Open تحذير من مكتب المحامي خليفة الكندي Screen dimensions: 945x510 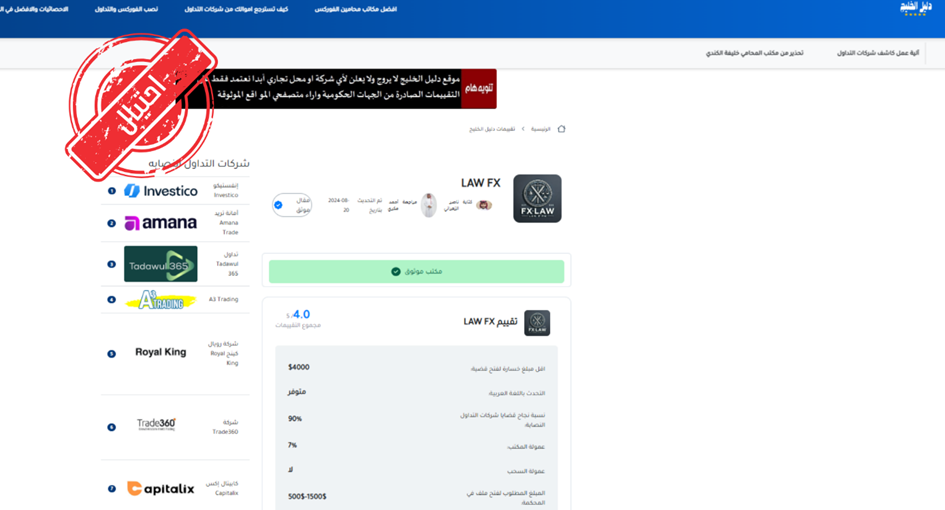click(755, 53)
